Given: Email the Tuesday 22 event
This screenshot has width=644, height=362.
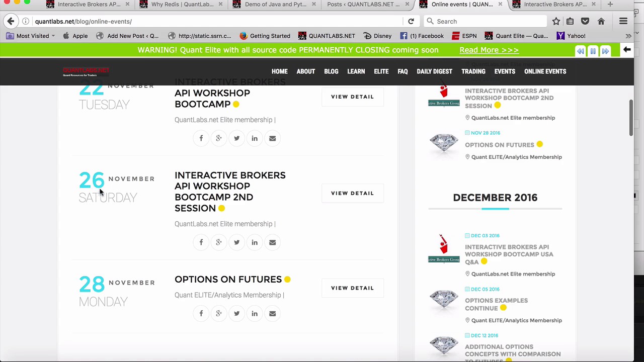Looking at the screenshot, I should (x=272, y=138).
